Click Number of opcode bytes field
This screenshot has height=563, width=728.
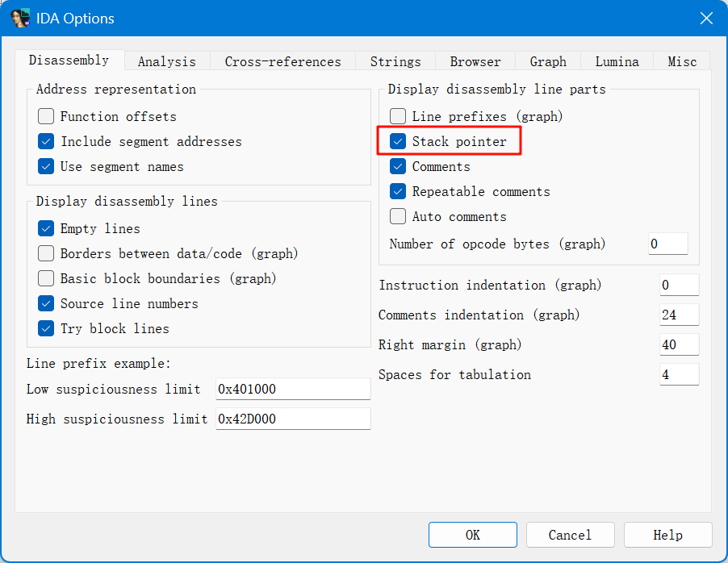(x=668, y=244)
